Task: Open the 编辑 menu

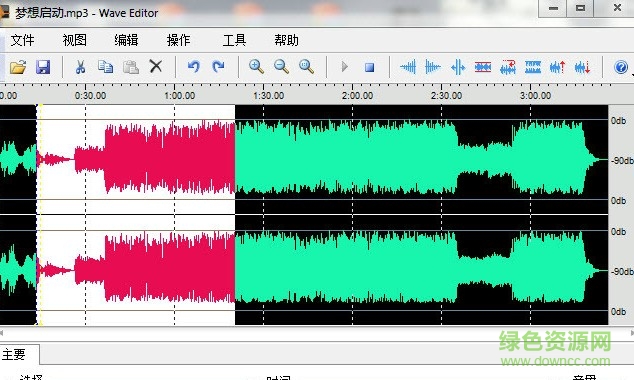Action: click(127, 40)
